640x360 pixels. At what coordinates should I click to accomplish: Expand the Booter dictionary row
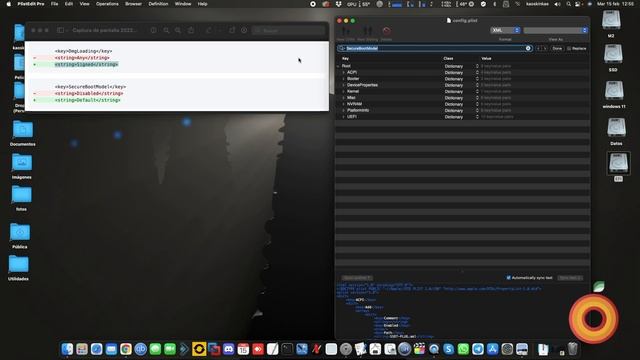pyautogui.click(x=344, y=79)
